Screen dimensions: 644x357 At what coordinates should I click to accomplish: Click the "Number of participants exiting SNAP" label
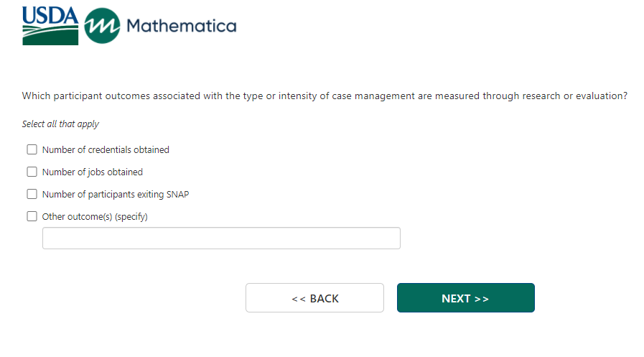coord(116,194)
